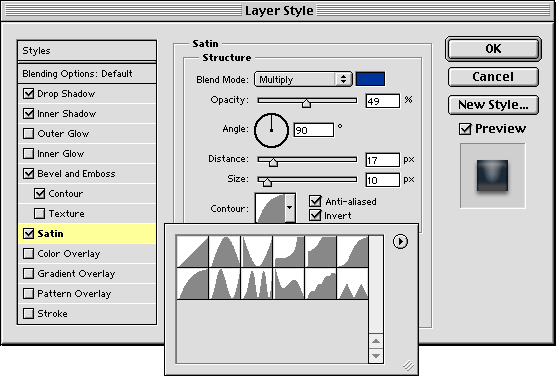Select the Inner Glow label row
The height and width of the screenshot is (376, 556).
tap(87, 154)
